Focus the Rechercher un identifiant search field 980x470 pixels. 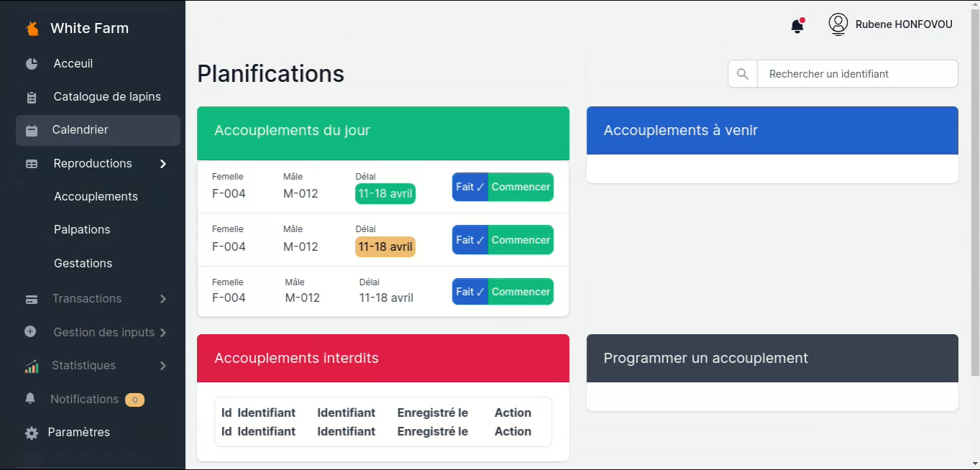point(857,74)
